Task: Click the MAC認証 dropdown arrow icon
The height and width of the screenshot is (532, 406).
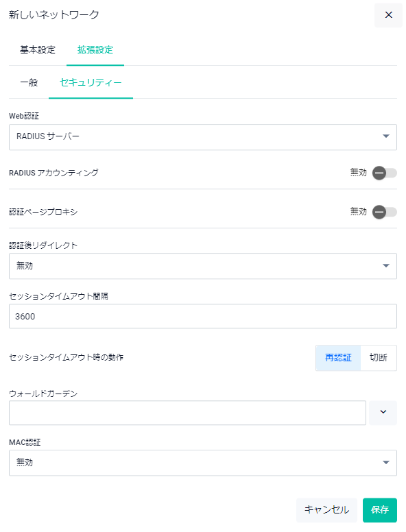Action: coord(385,462)
